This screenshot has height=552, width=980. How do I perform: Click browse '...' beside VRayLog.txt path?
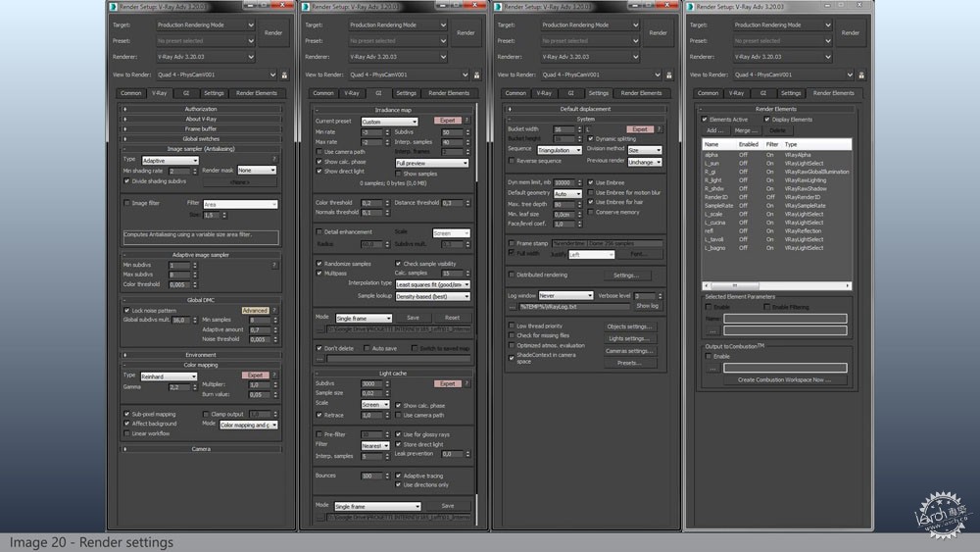(x=513, y=307)
